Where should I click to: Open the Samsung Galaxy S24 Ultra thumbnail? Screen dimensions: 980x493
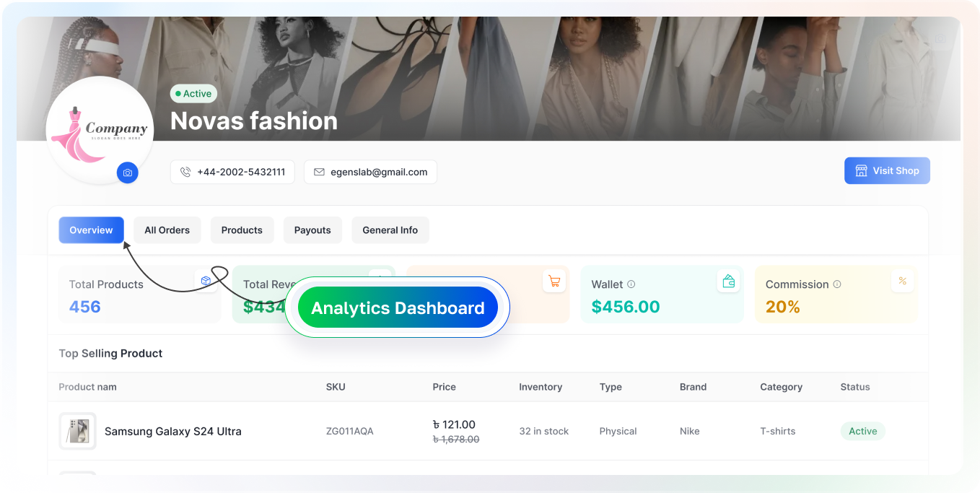coord(77,432)
